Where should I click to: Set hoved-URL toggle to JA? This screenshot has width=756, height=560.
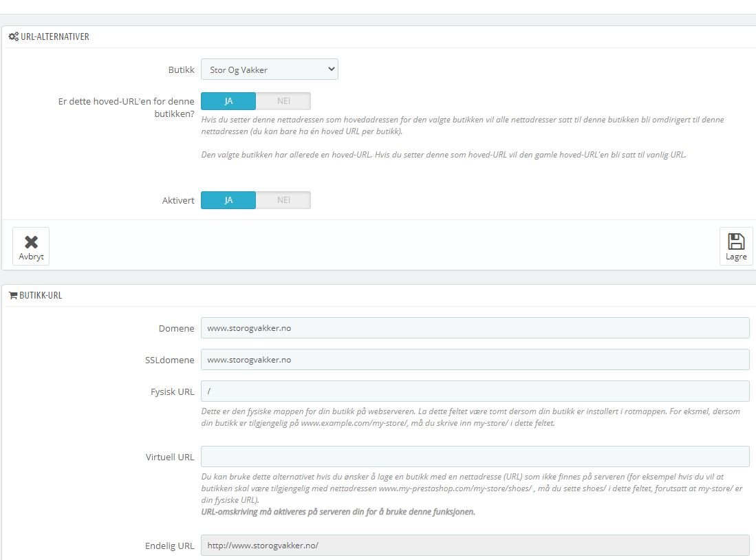228,101
